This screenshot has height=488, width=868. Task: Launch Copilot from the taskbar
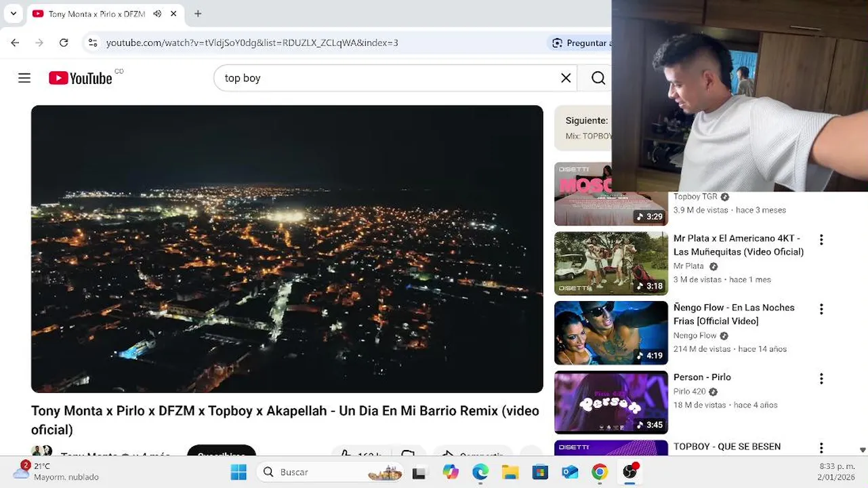click(450, 472)
